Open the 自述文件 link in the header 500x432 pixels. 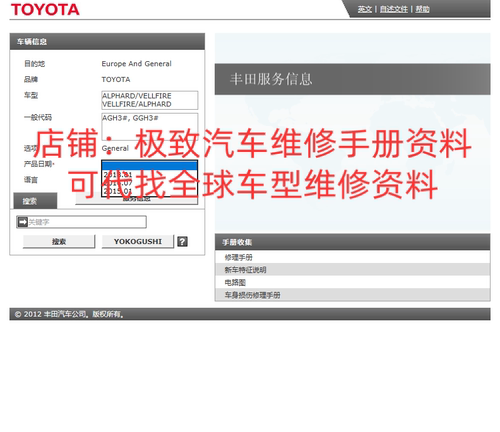pyautogui.click(x=394, y=9)
